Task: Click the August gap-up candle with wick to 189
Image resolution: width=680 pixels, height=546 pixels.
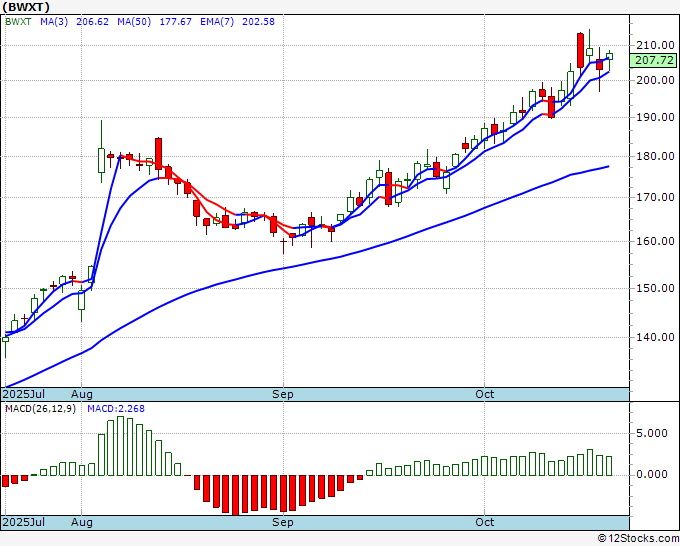Action: [x=101, y=160]
